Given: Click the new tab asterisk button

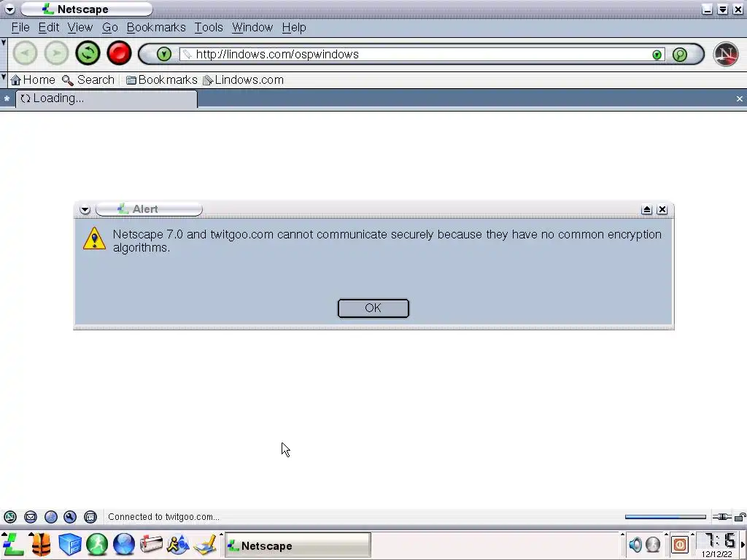Looking at the screenshot, I should (x=7, y=98).
